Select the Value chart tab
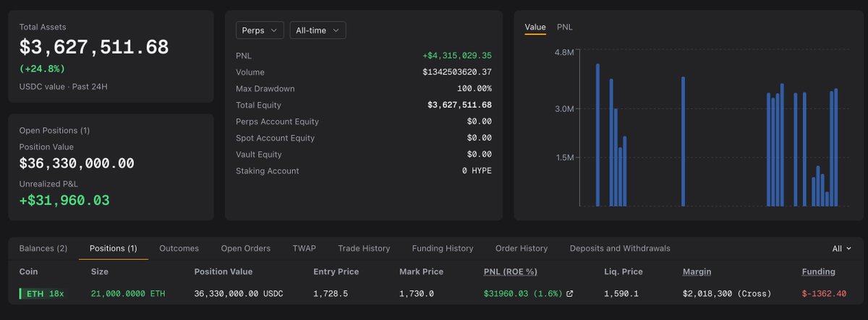This screenshot has width=868, height=320. tap(535, 27)
